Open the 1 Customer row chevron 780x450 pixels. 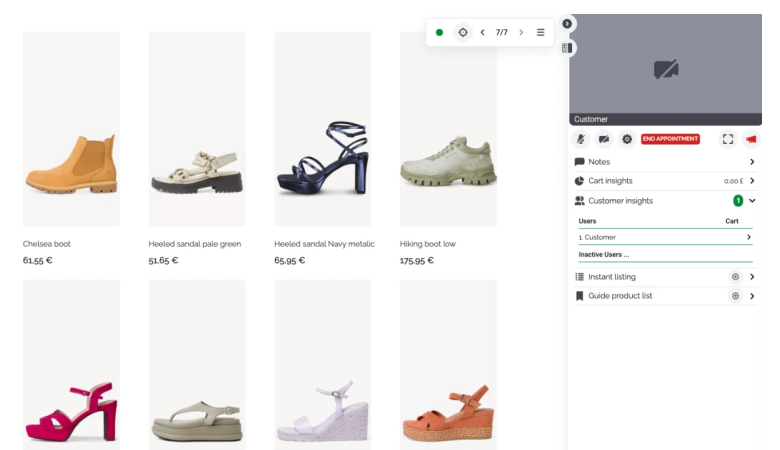[749, 237]
